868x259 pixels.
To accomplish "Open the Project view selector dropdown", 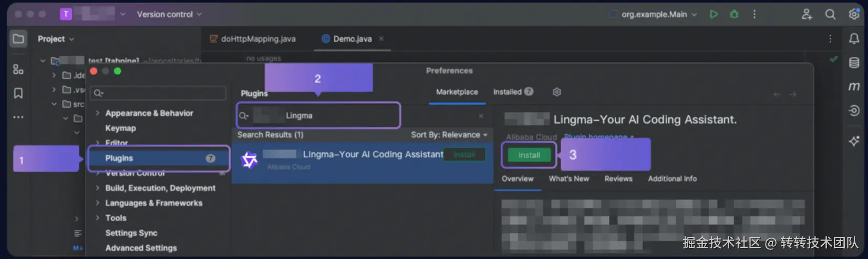I will (x=56, y=39).
